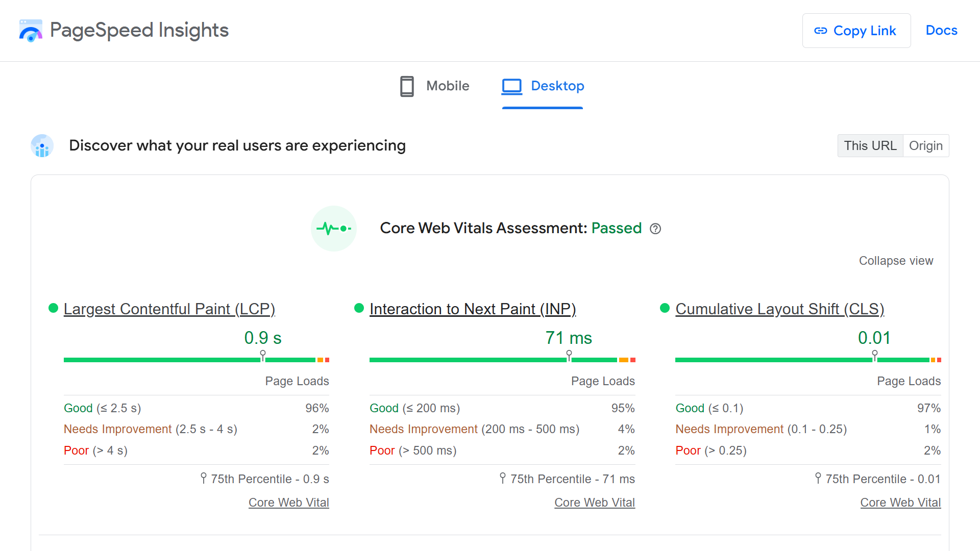Click the Core Web Vitals pulse icon
980x551 pixels.
click(x=334, y=229)
